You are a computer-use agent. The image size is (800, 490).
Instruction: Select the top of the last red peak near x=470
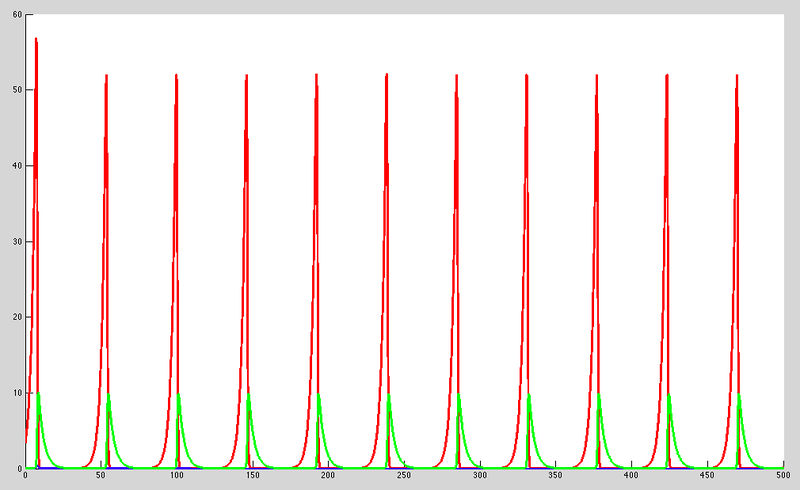coord(737,75)
